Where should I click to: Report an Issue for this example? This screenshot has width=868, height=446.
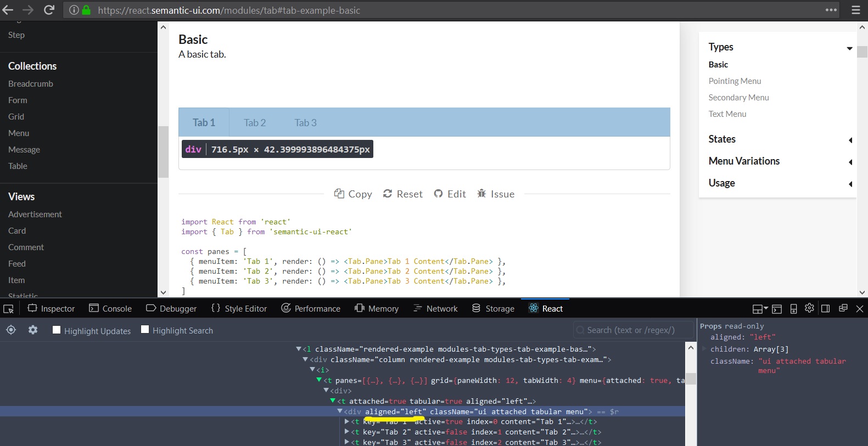click(x=496, y=194)
